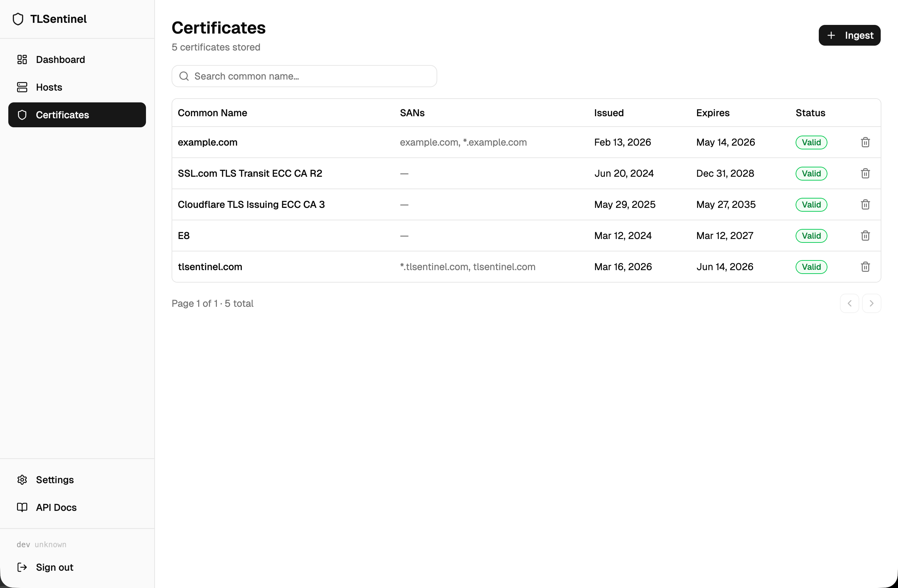Click the TLSentinel shield logo
This screenshot has width=898, height=588.
click(x=18, y=18)
